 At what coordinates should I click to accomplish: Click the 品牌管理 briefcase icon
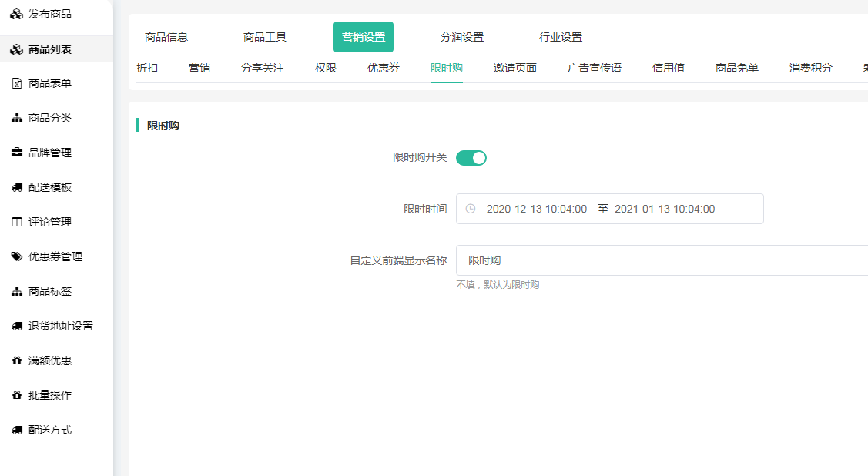[x=16, y=153]
